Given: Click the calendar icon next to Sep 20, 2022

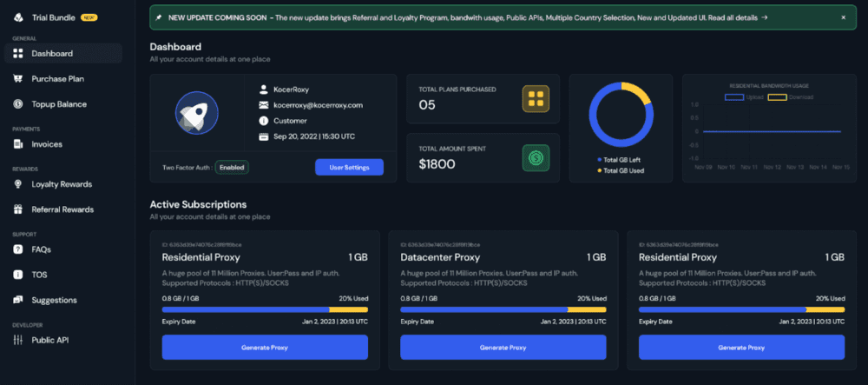Looking at the screenshot, I should pos(264,136).
